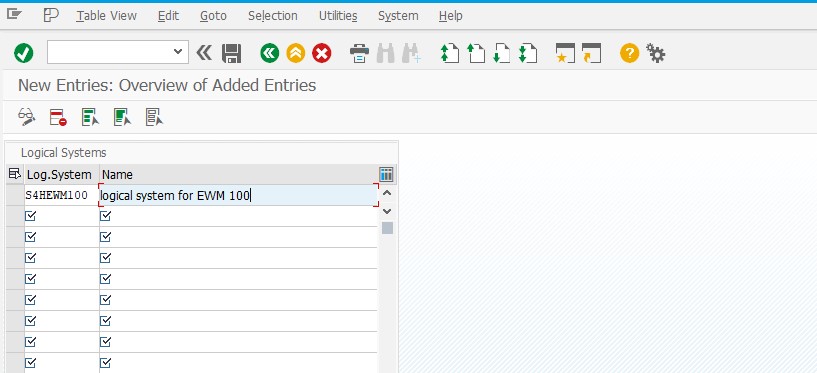Click the Select Block icon
The image size is (817, 373).
click(122, 117)
